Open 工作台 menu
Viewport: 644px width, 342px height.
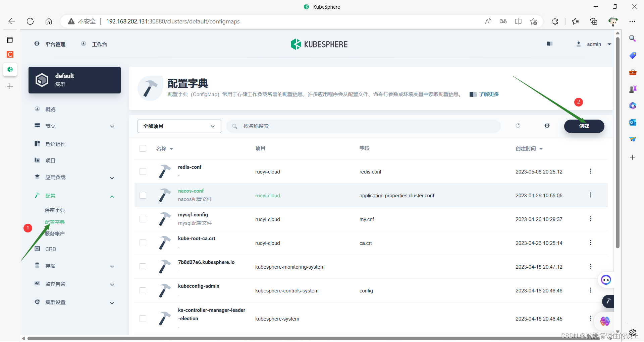coord(94,44)
